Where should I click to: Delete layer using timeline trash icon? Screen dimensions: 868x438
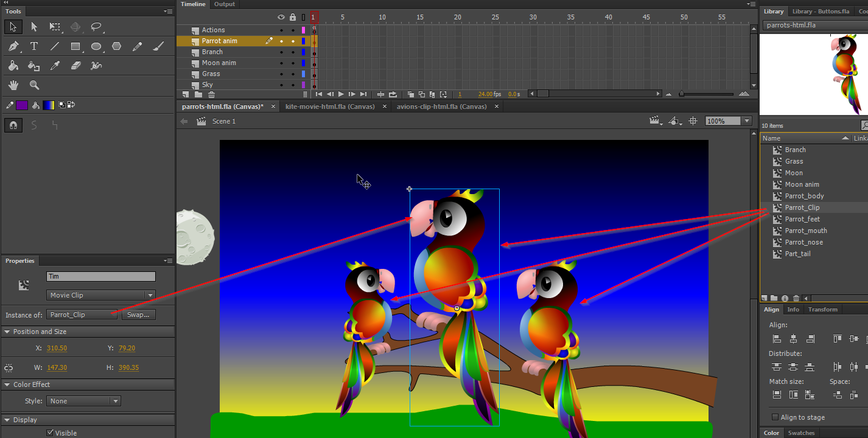(x=211, y=94)
